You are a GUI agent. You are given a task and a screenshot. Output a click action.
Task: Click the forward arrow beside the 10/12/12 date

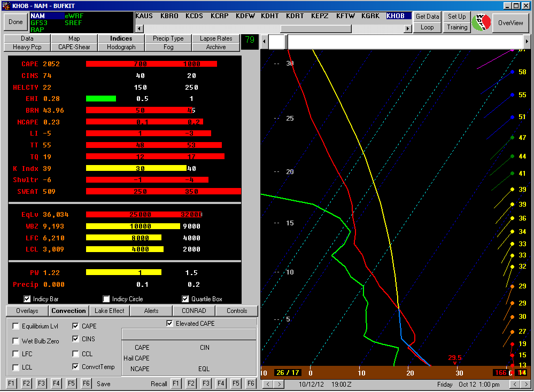coord(279,384)
